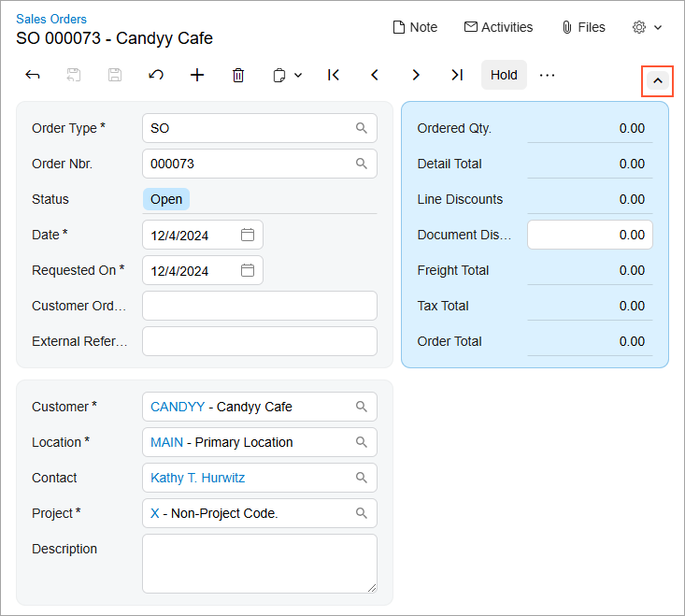Open the Files attachment panel
Screen dimensions: 685x616
[x=582, y=27]
